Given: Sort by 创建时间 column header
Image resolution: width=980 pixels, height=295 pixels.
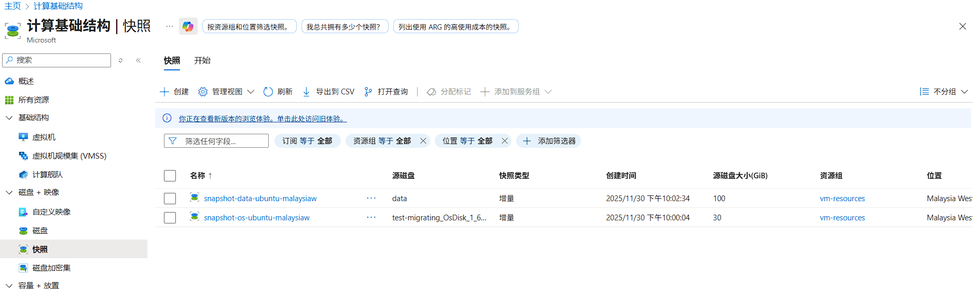Looking at the screenshot, I should 621,176.
